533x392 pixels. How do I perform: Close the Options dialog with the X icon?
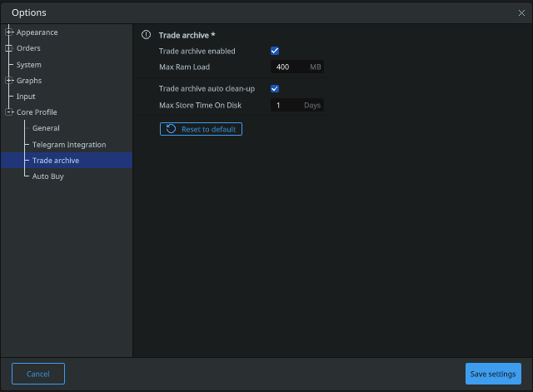click(x=521, y=13)
